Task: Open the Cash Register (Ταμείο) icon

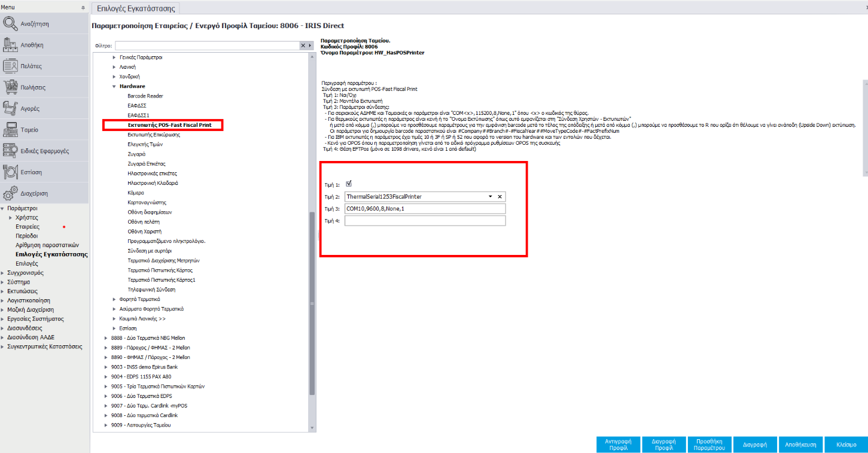Action: [11, 130]
